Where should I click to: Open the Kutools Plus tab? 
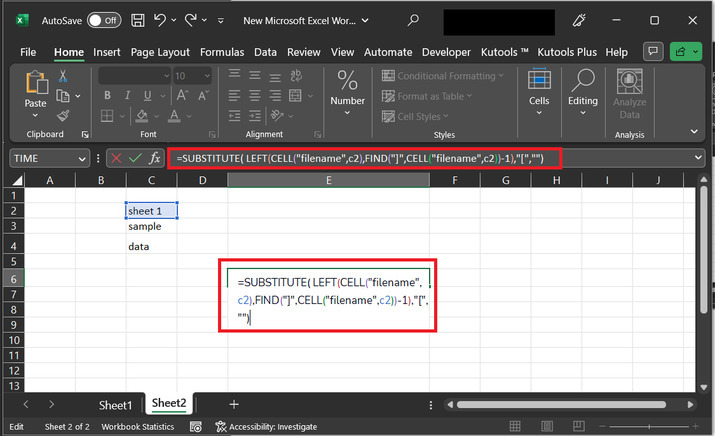[567, 52]
